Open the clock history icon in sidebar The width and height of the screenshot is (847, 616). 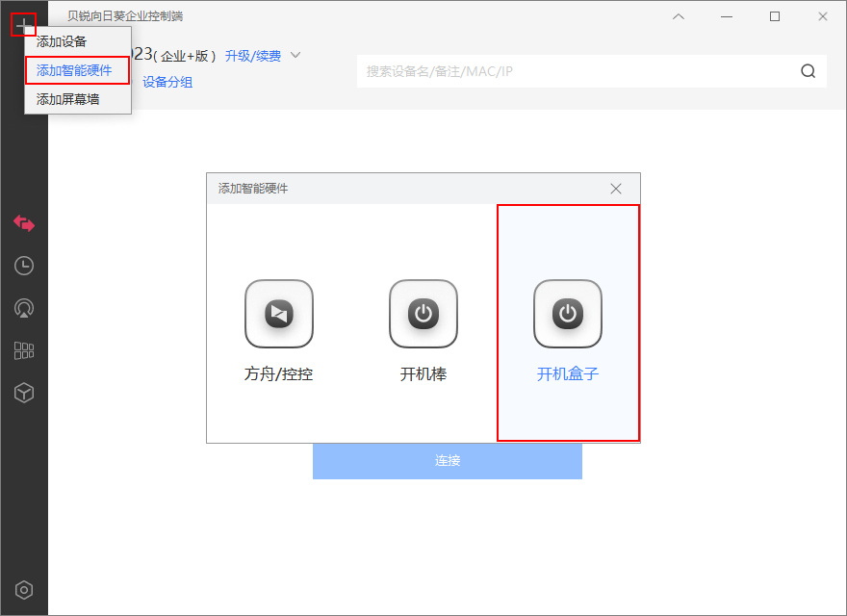tap(24, 266)
